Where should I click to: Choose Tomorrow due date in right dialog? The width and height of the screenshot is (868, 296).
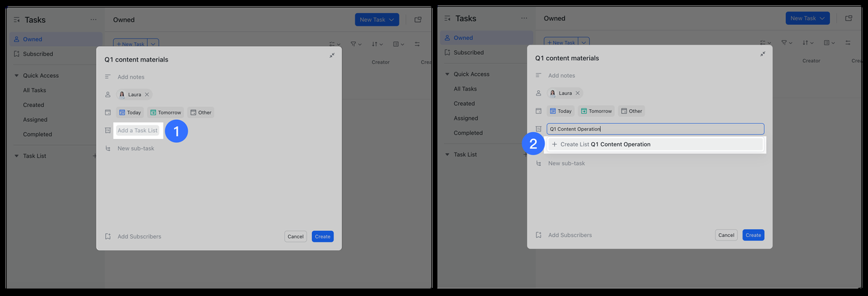coord(596,111)
